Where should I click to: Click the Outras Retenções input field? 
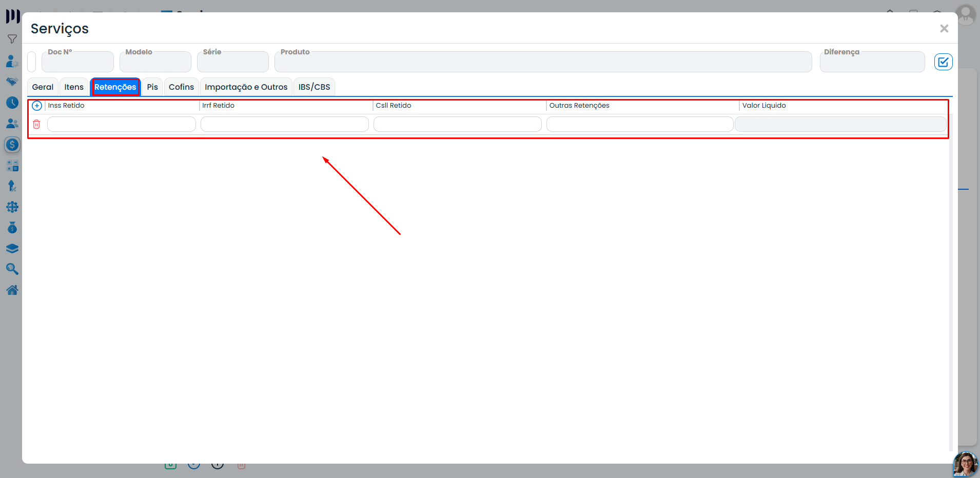640,124
